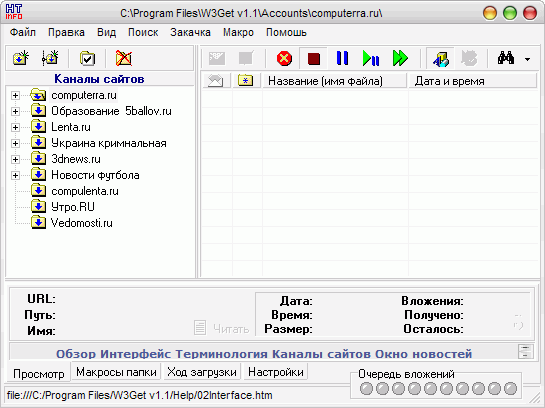Click the new channel folder icon
Screen dimensions: 545x408
click(21, 58)
